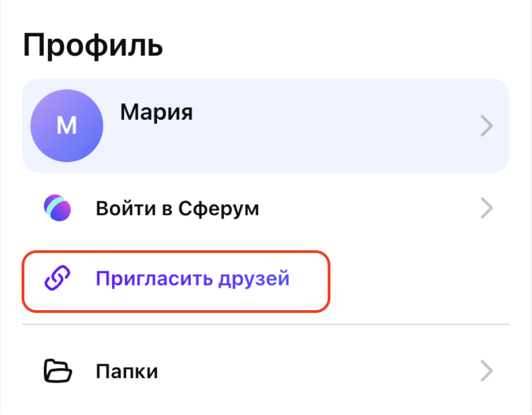Click blank area right of the invite box
The width and height of the screenshot is (532, 415).
point(420,282)
